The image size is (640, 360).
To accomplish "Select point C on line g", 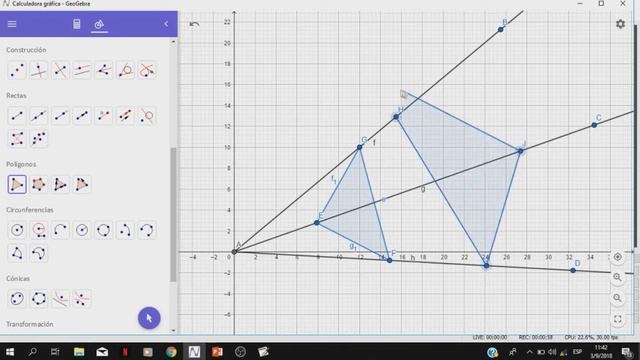I will click(594, 125).
